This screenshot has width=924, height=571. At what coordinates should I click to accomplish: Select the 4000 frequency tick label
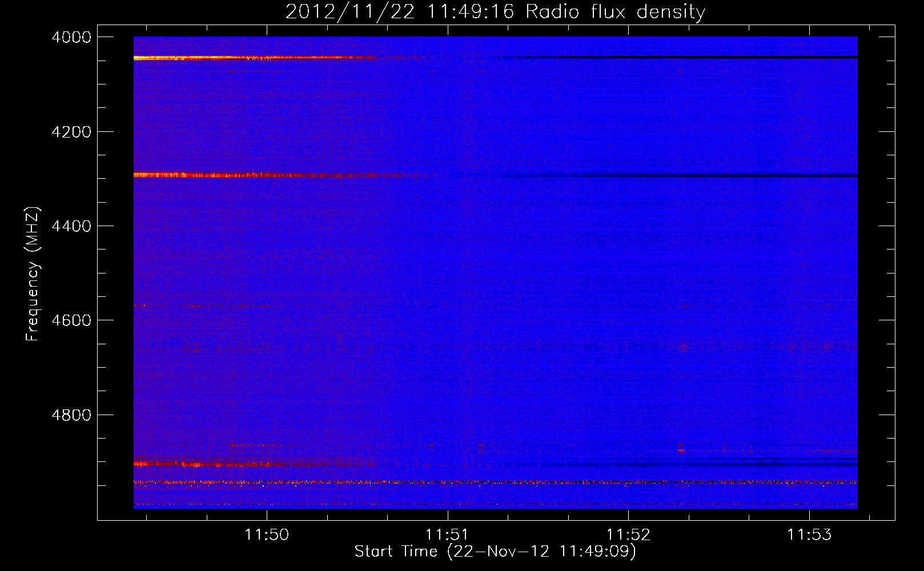tap(71, 37)
